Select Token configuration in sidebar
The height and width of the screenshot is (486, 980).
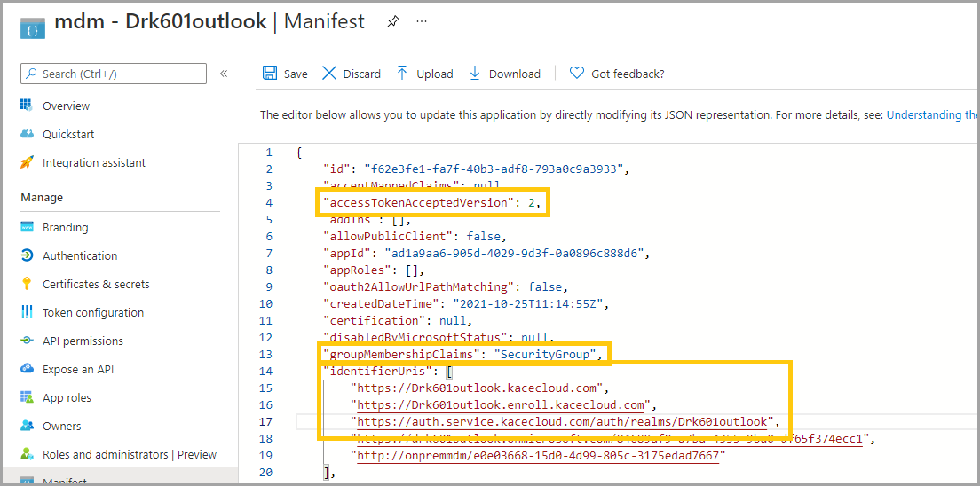click(x=92, y=313)
